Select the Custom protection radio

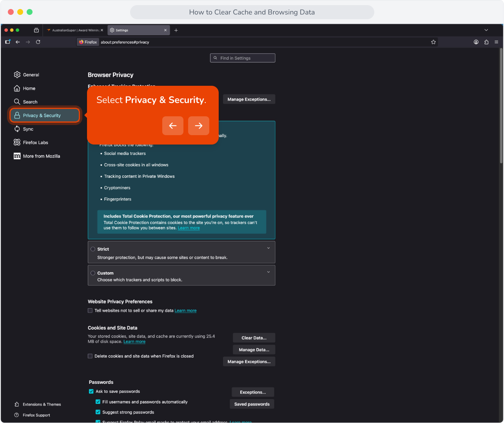93,273
